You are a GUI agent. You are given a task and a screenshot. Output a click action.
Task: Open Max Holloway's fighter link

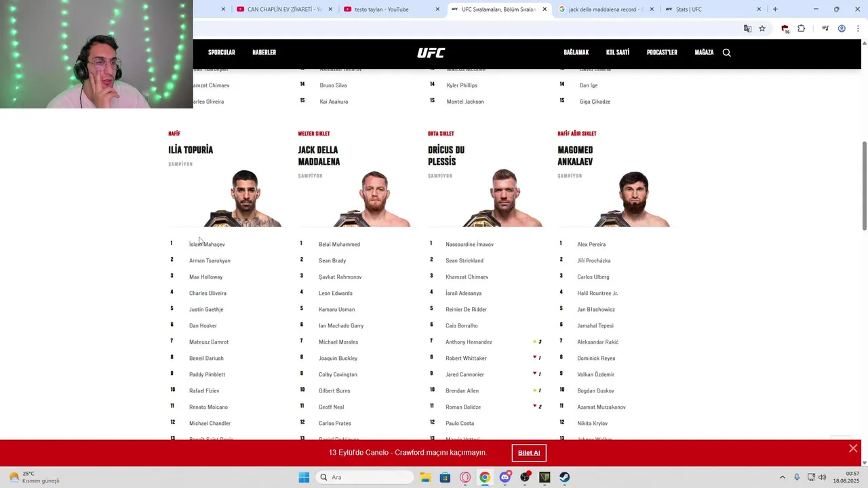(x=205, y=277)
